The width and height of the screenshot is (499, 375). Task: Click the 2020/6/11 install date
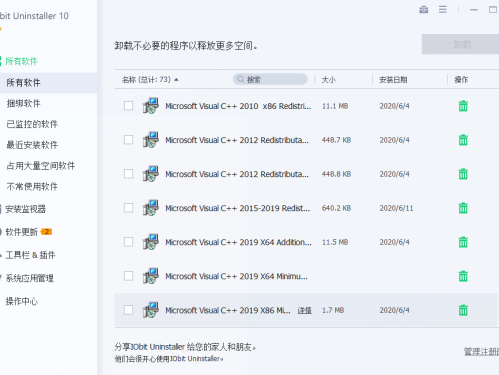point(396,208)
